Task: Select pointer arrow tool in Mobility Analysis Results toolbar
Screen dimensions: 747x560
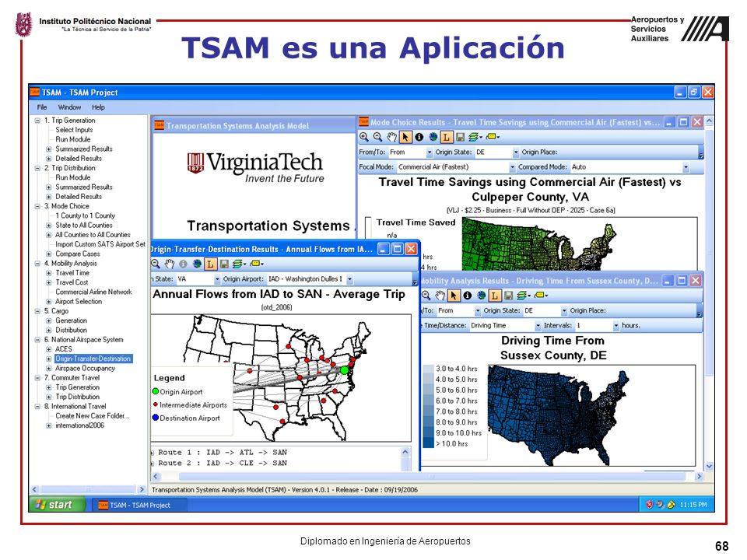Action: pos(454,296)
